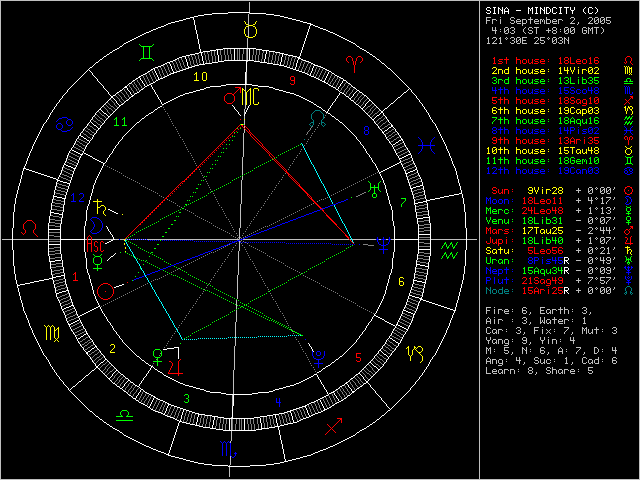Click the coordinates '121°30E 25°03N'

coord(527,41)
